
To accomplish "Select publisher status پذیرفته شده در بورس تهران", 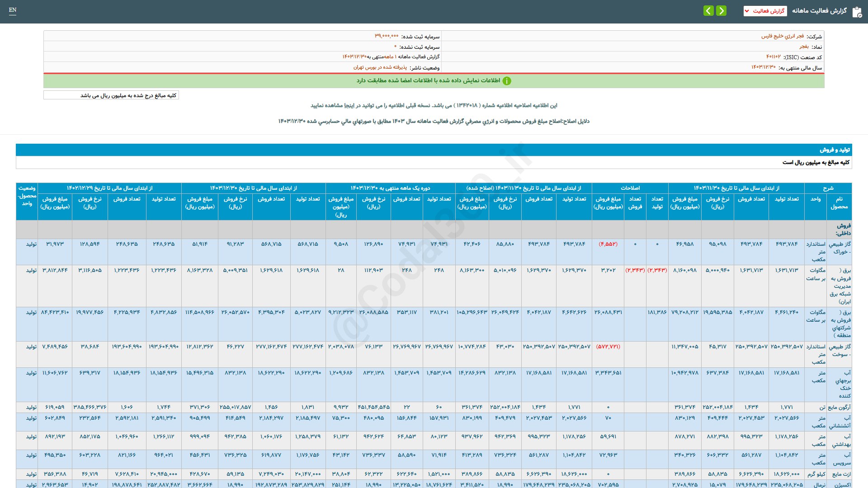I will 380,67.
